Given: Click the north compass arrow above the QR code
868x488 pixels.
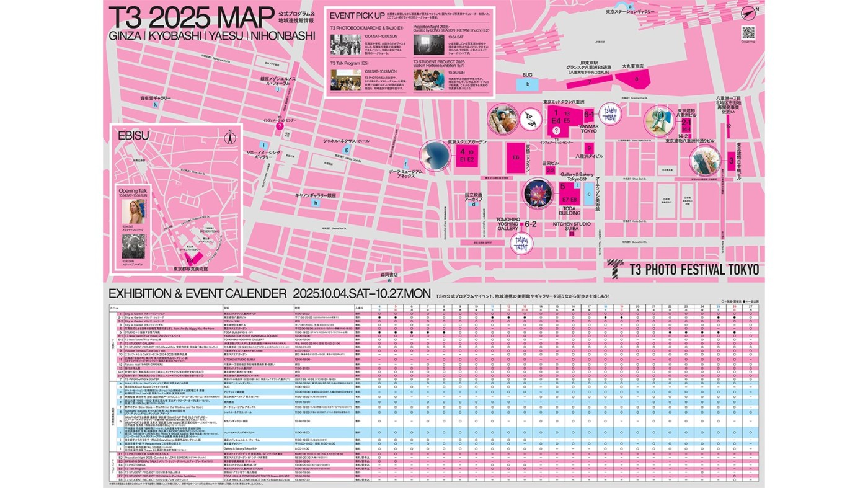Looking at the screenshot, I should tap(748, 12).
